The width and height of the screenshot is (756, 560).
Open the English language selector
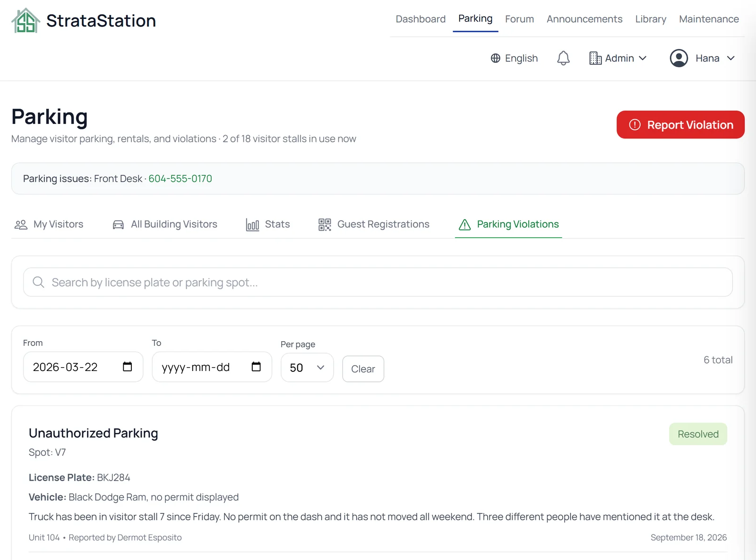coord(514,58)
